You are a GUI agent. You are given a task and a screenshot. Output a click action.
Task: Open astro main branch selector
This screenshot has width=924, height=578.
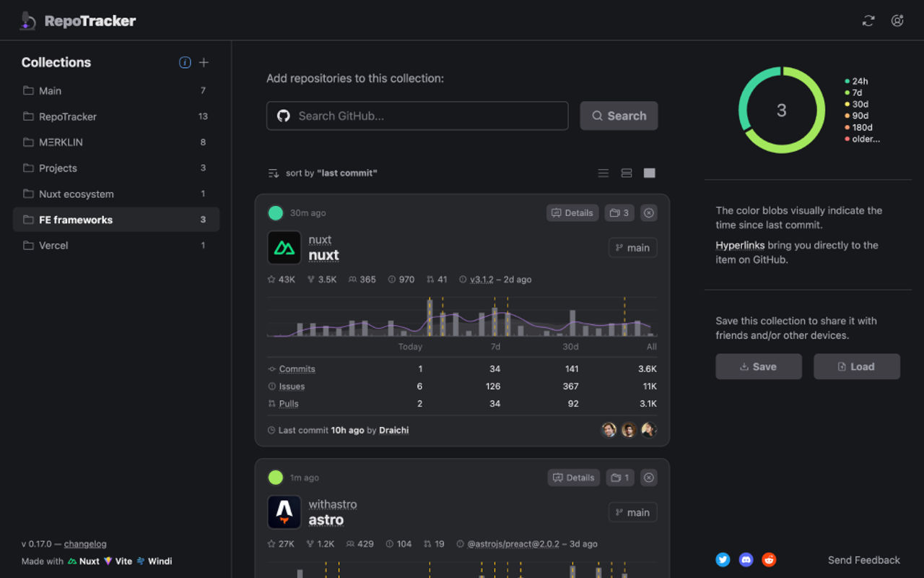click(x=632, y=512)
